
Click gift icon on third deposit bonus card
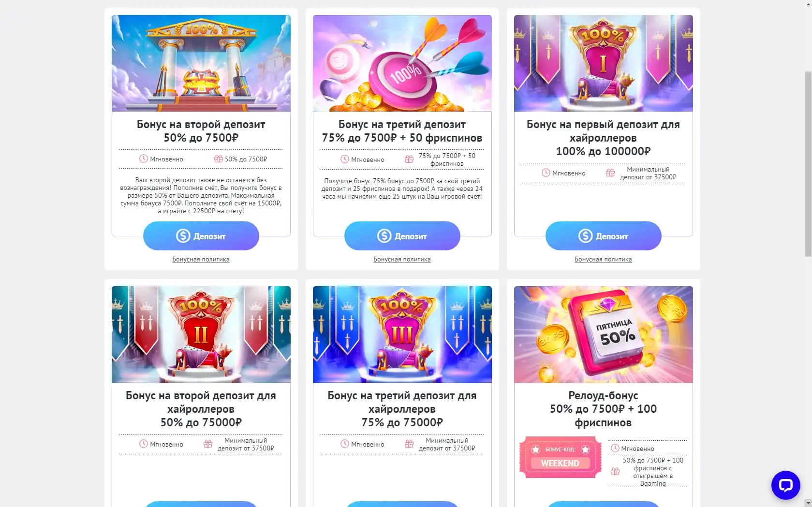coord(409,159)
